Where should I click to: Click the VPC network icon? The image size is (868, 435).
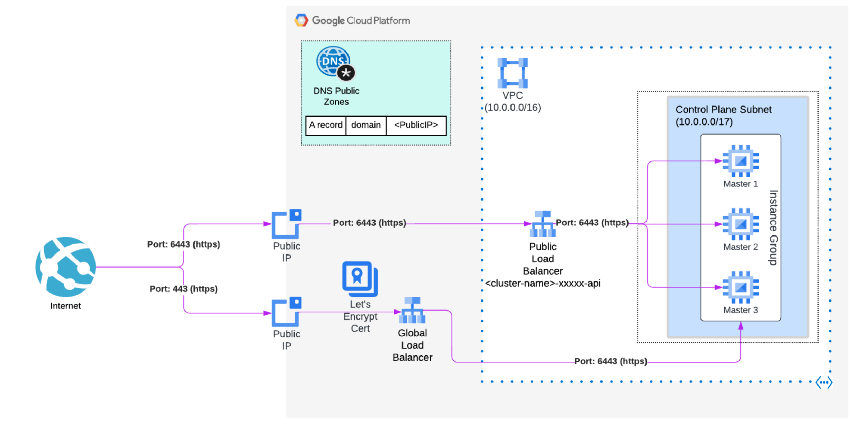[x=513, y=73]
